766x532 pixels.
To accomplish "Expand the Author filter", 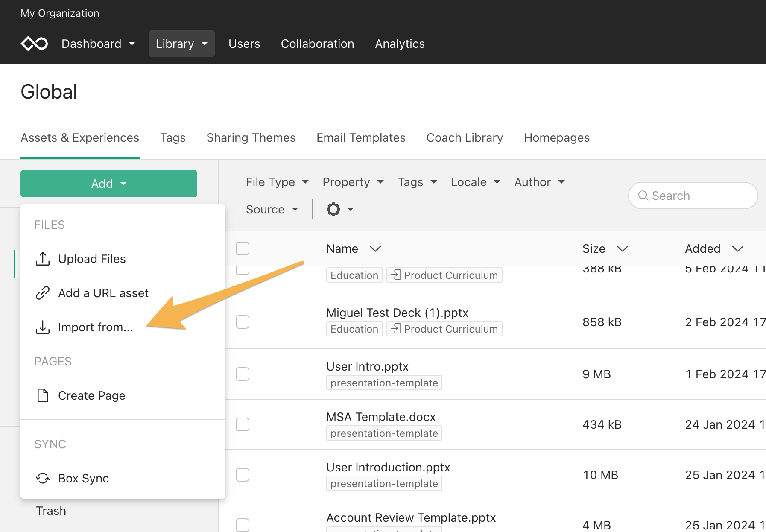I will click(x=540, y=182).
